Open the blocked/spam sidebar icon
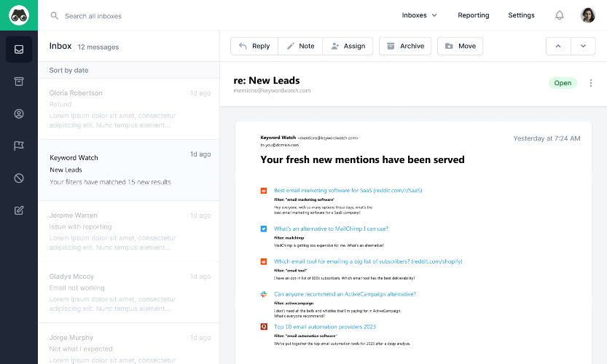 click(x=19, y=178)
